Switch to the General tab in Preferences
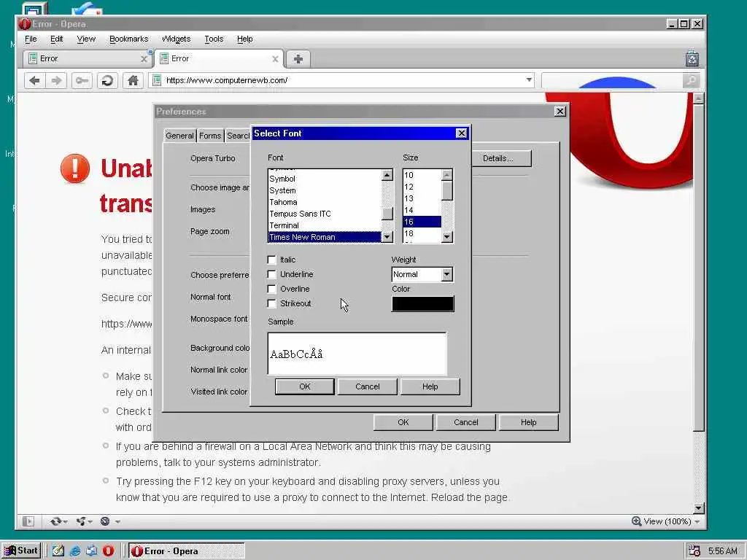 point(179,136)
